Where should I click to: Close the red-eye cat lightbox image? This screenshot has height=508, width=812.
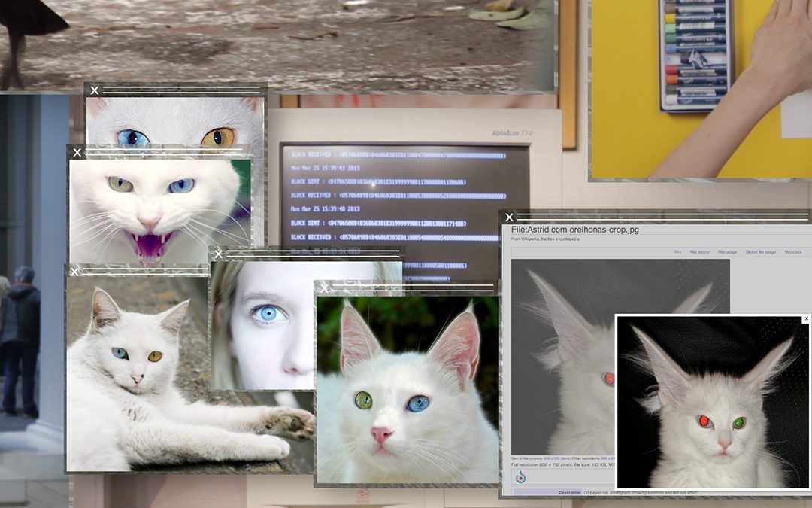click(806, 319)
